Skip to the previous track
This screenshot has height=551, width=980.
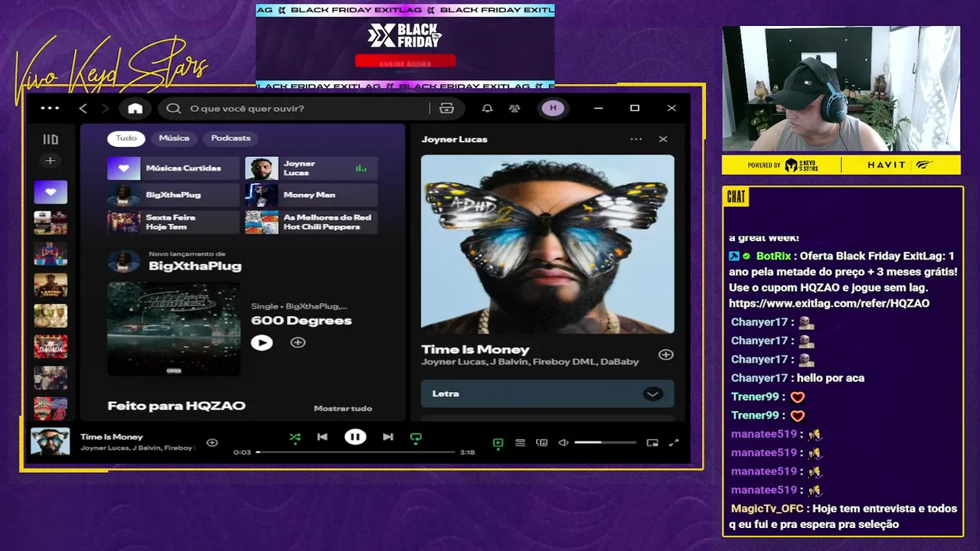pos(322,437)
